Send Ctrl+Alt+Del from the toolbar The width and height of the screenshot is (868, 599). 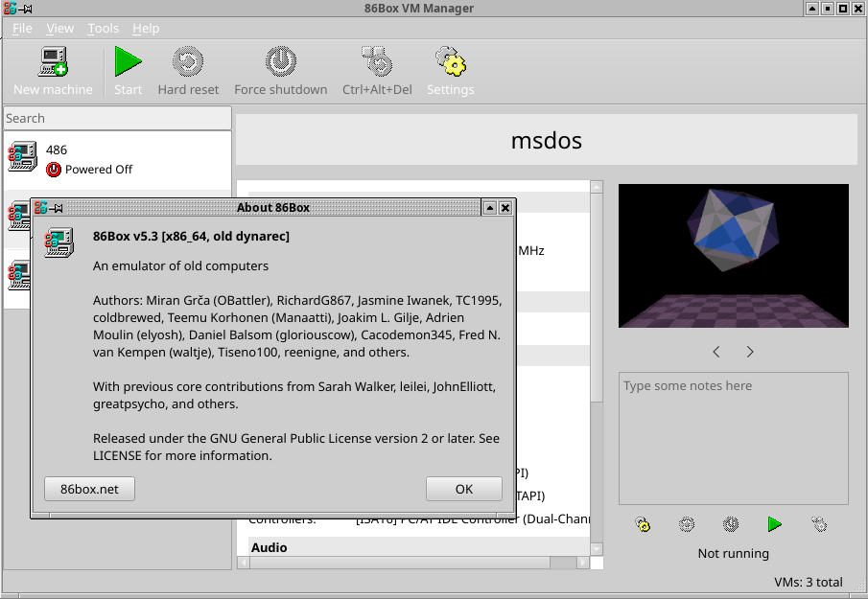tap(377, 61)
